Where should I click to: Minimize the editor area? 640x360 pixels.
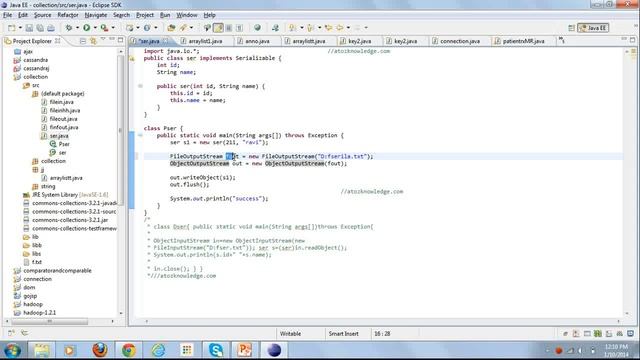point(624,40)
